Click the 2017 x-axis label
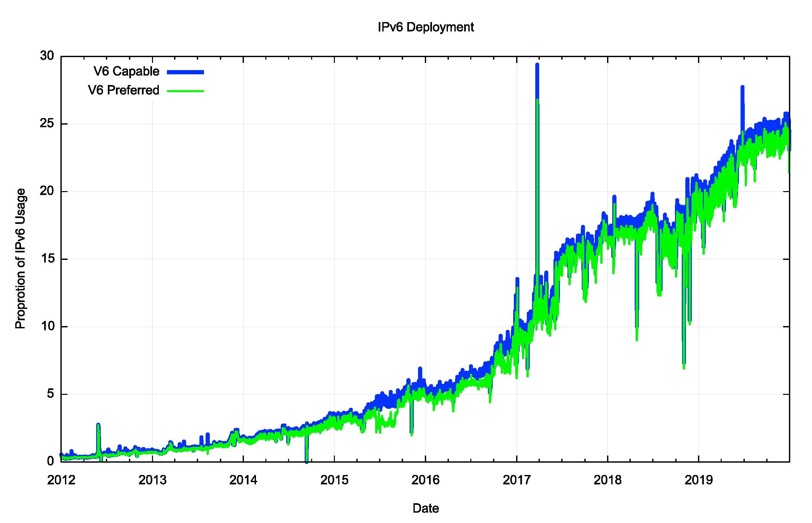The width and height of the screenshot is (812, 523). [x=517, y=480]
